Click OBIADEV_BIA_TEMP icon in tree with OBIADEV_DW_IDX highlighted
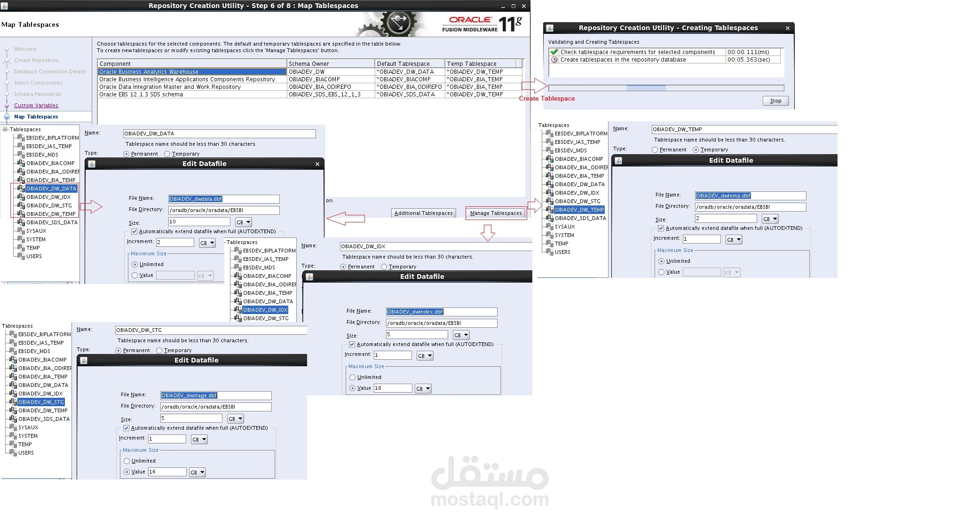 [x=237, y=293]
